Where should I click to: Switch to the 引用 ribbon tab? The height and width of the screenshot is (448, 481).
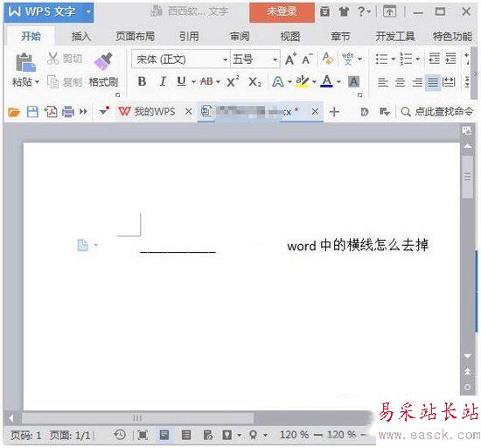pos(189,37)
